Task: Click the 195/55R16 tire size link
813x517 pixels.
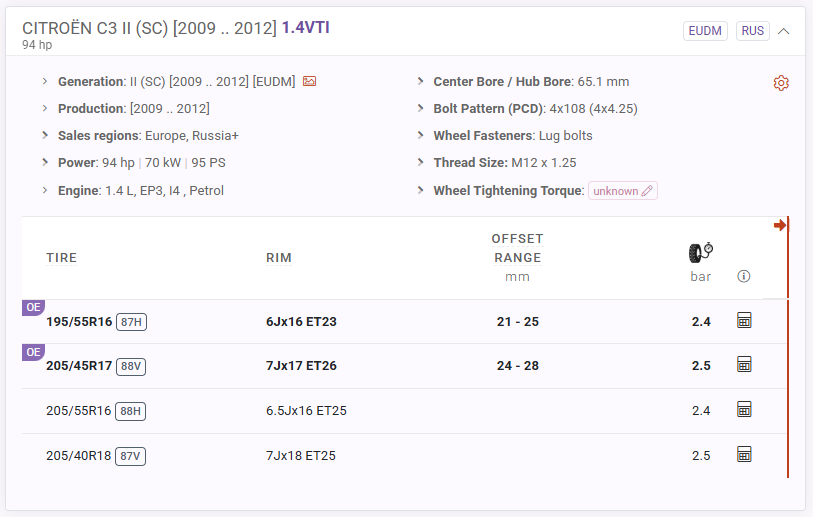Action: [x=79, y=321]
